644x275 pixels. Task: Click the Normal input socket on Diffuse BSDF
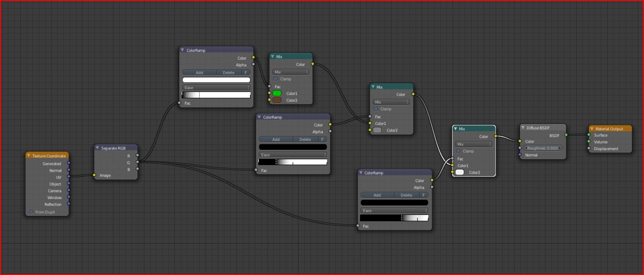520,155
